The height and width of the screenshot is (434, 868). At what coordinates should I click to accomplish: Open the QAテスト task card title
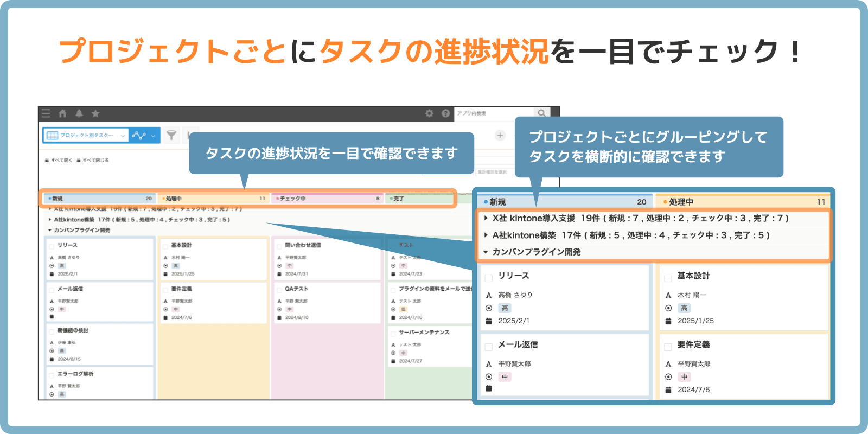click(296, 289)
